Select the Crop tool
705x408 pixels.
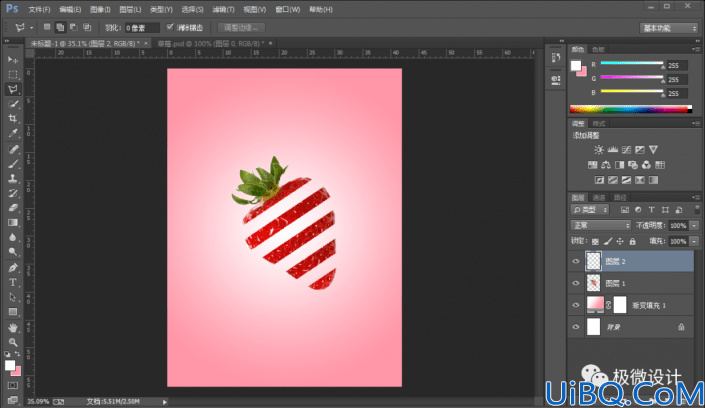click(x=13, y=118)
